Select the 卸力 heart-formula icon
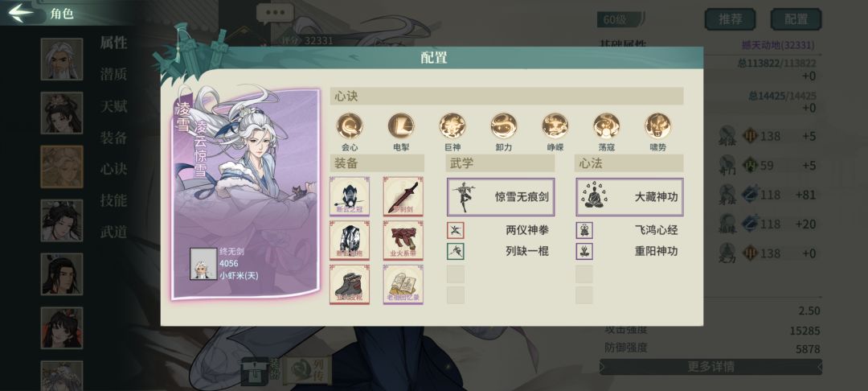The width and height of the screenshot is (868, 391). click(504, 126)
